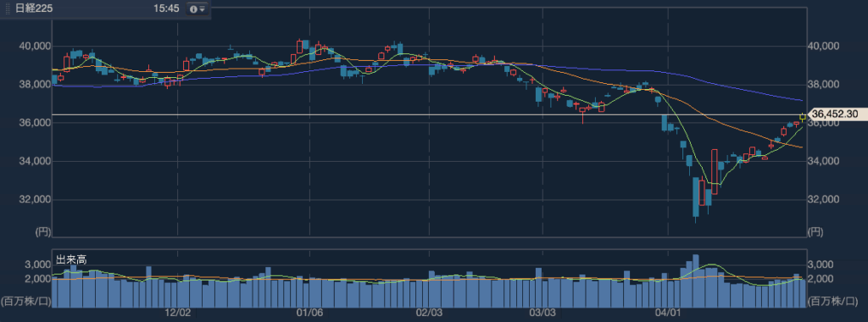Click the 日経225 chart title
Image resolution: width=868 pixels, height=322 pixels.
(x=33, y=9)
